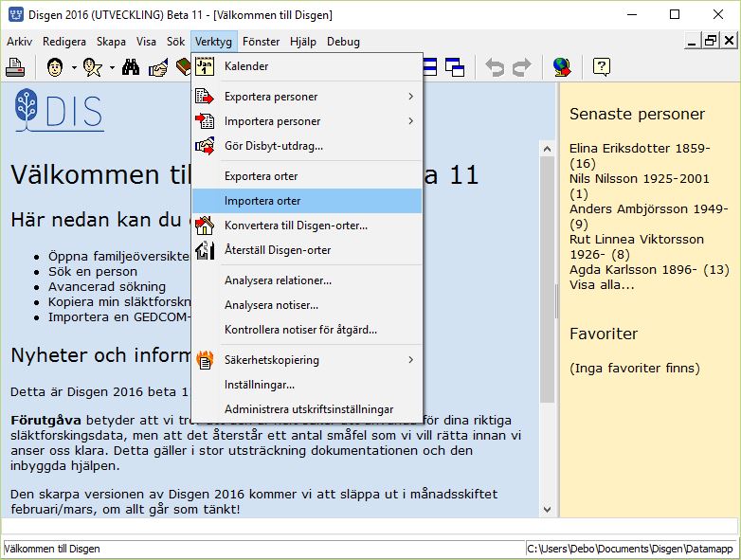Click scrollbar down arrow in welcome pane

click(x=548, y=510)
